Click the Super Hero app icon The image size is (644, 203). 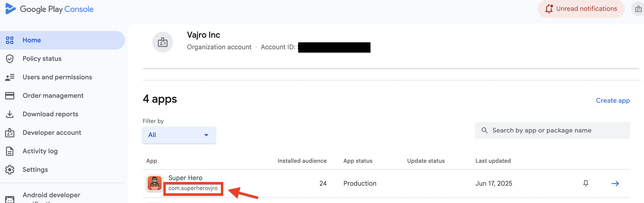click(x=154, y=183)
